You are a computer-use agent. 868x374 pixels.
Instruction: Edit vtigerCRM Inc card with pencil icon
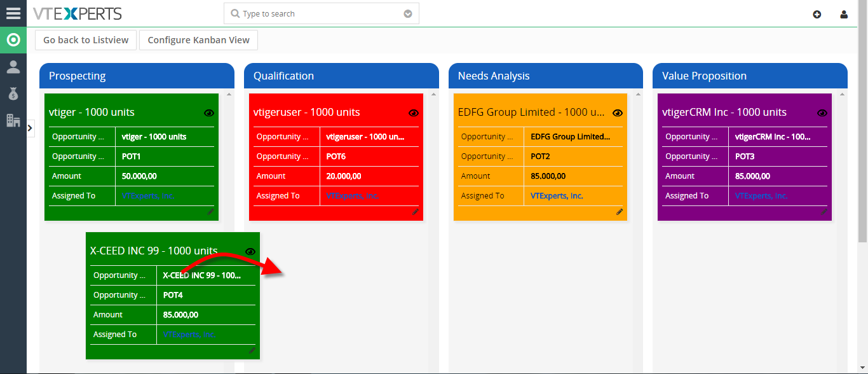coord(824,212)
